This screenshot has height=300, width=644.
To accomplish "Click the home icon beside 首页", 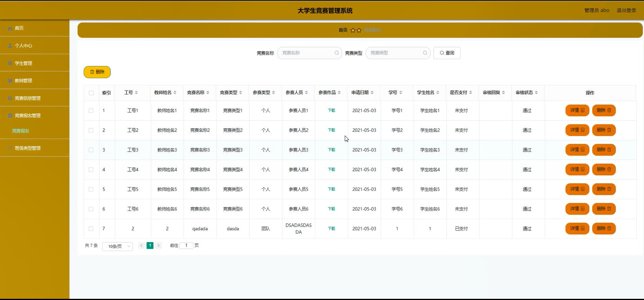I will [10, 28].
